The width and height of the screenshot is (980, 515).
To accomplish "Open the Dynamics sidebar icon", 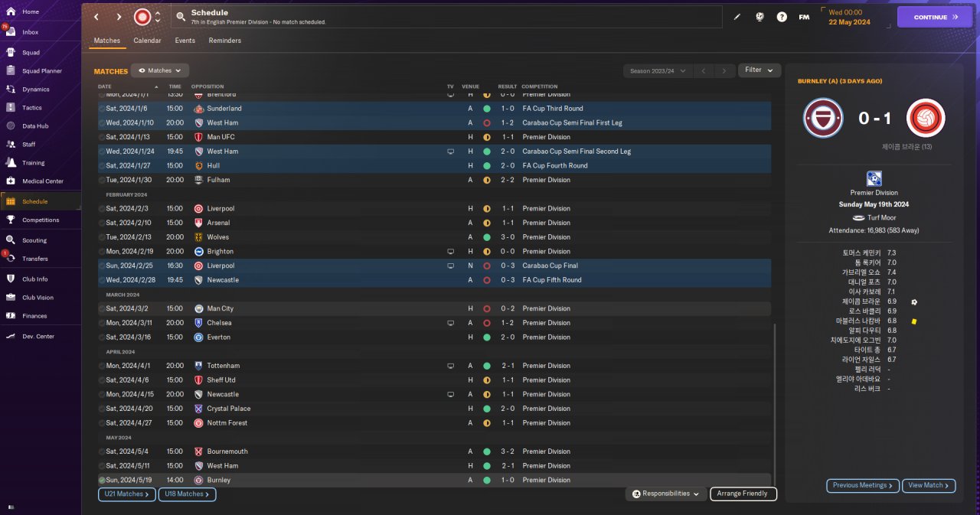I will (x=11, y=90).
